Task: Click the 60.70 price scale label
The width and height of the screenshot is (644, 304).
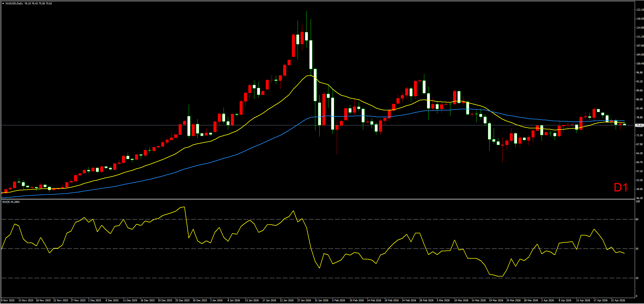Action: (x=640, y=162)
